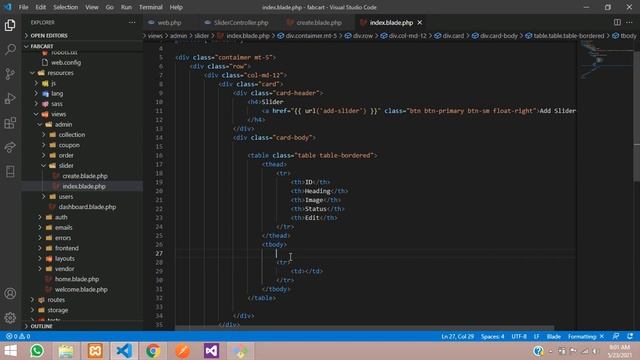Click the Explorer more actions ellipsis
This screenshot has width=640, height=360.
pyautogui.click(x=132, y=22)
